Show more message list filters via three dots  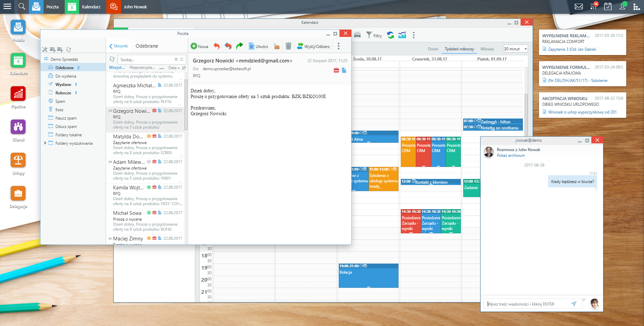pyautogui.click(x=162, y=68)
